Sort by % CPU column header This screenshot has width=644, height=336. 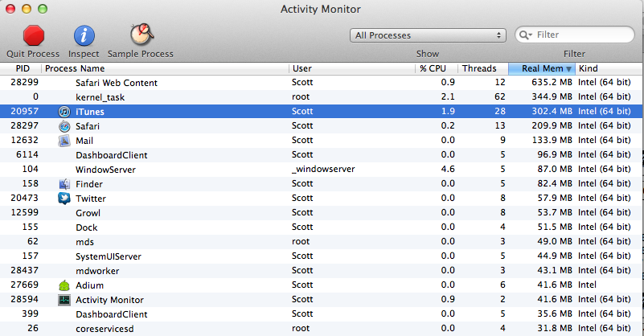click(433, 68)
